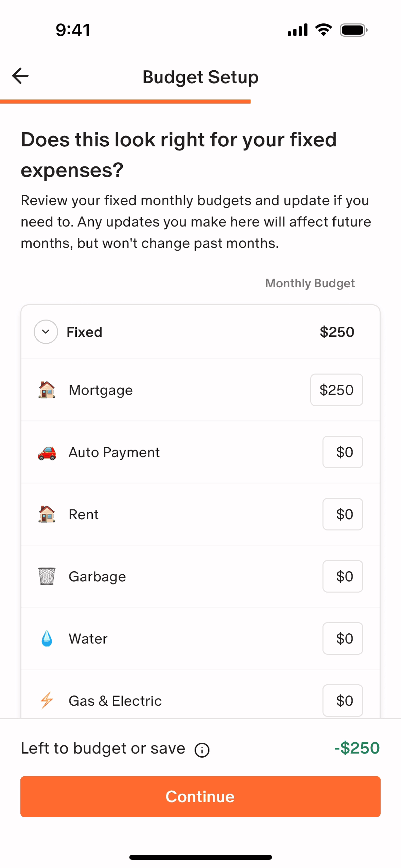Collapse the Fixed category chevron

46,332
